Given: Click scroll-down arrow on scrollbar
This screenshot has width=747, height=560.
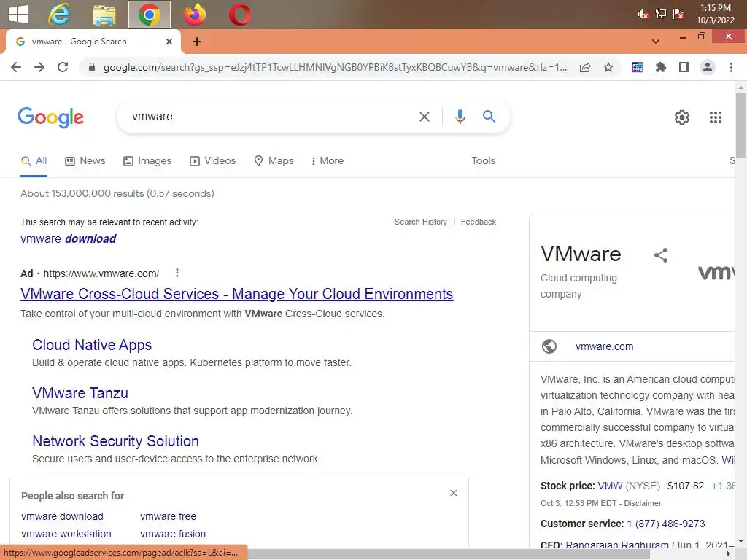Looking at the screenshot, I should pos(740,542).
